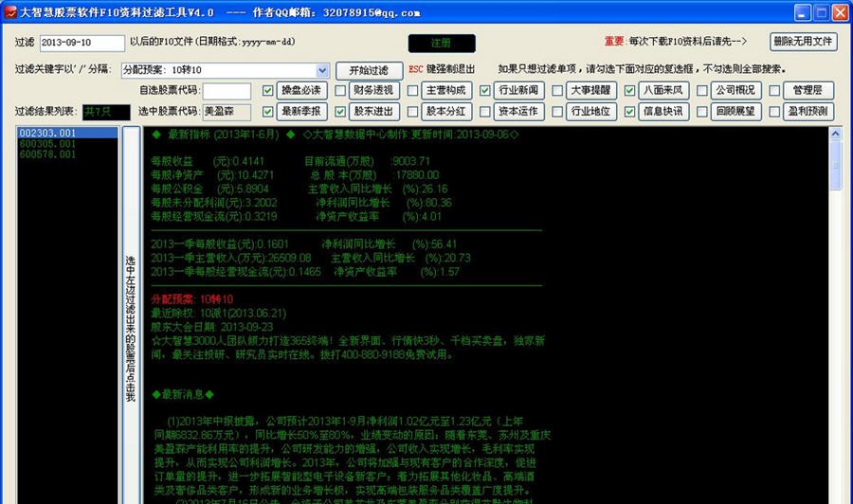The image size is (853, 504).
Task: Select the 资本运作 button
Action: pos(518,112)
